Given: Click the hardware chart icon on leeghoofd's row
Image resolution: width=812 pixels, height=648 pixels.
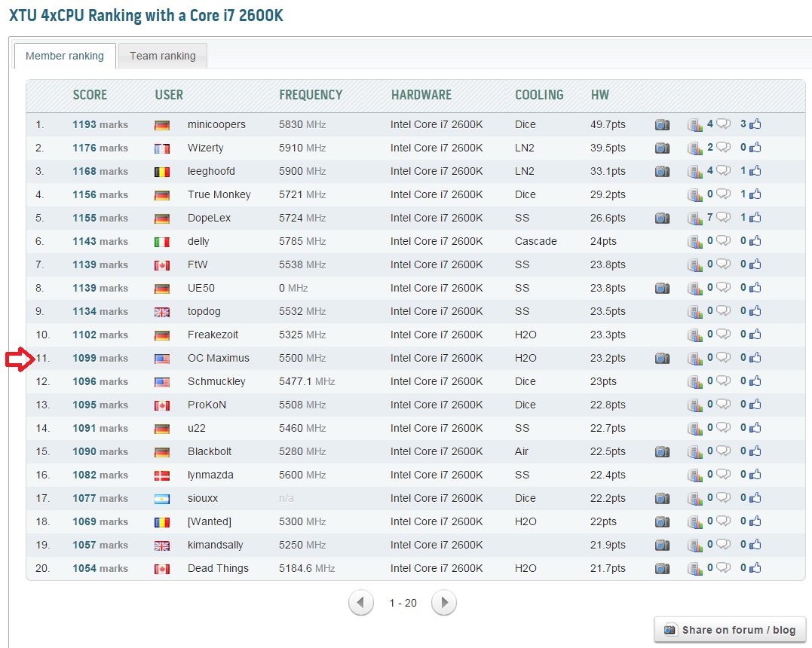Looking at the screenshot, I should point(695,172).
